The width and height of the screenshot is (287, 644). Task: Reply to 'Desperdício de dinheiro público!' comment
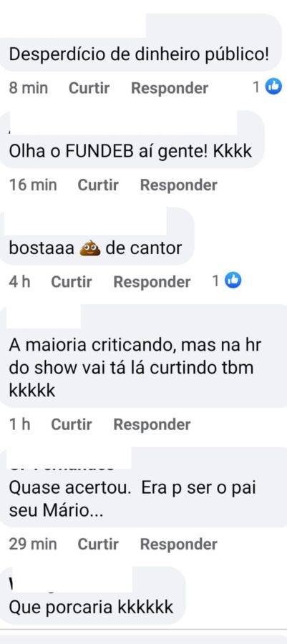(170, 88)
